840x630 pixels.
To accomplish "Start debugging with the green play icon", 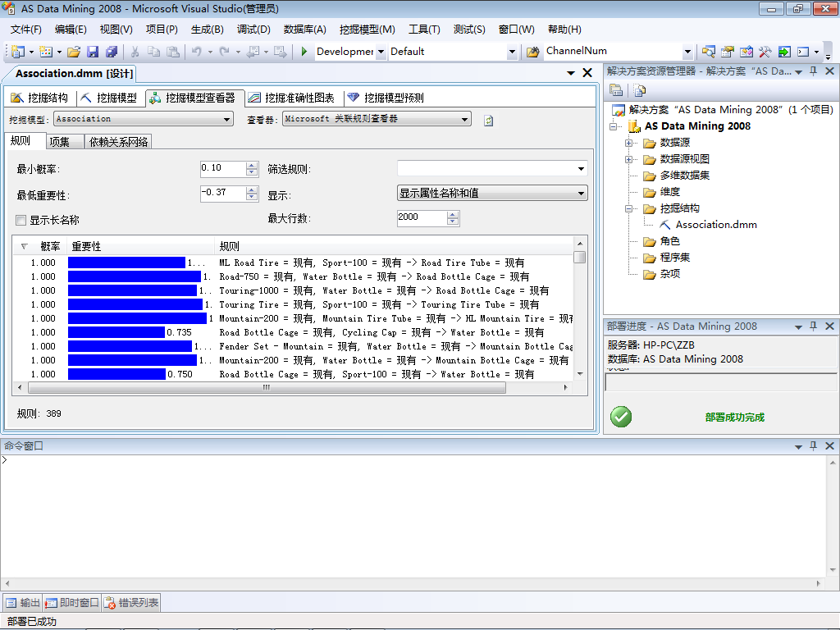I will click(304, 52).
